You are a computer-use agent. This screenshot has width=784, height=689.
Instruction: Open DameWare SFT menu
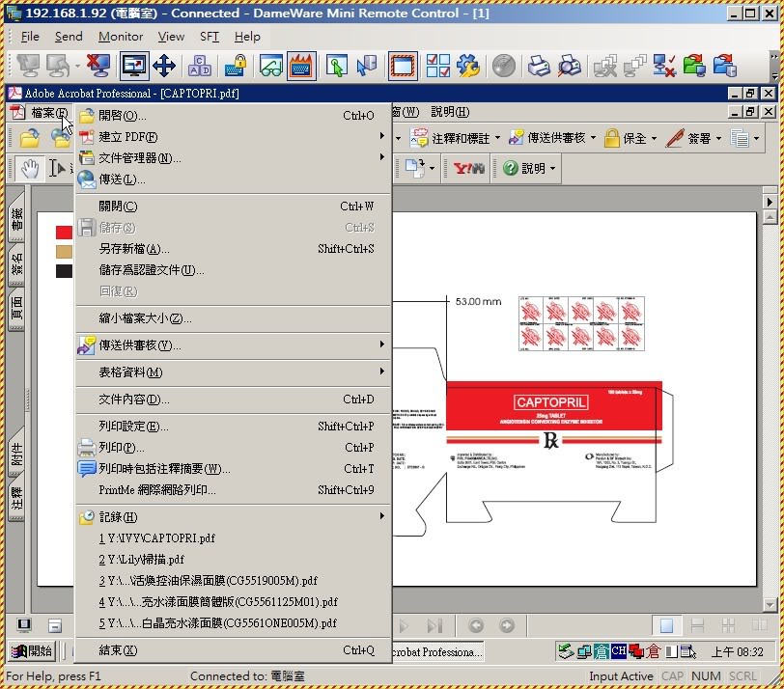209,37
